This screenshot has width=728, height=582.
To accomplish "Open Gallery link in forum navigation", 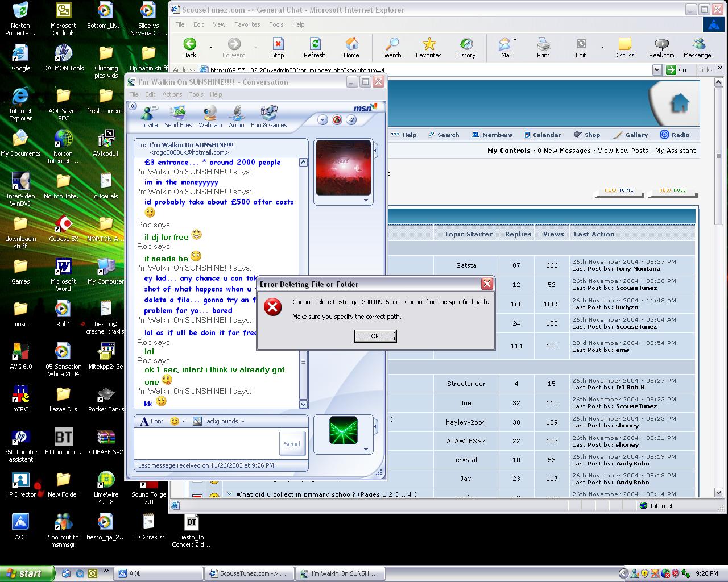I will (631, 135).
